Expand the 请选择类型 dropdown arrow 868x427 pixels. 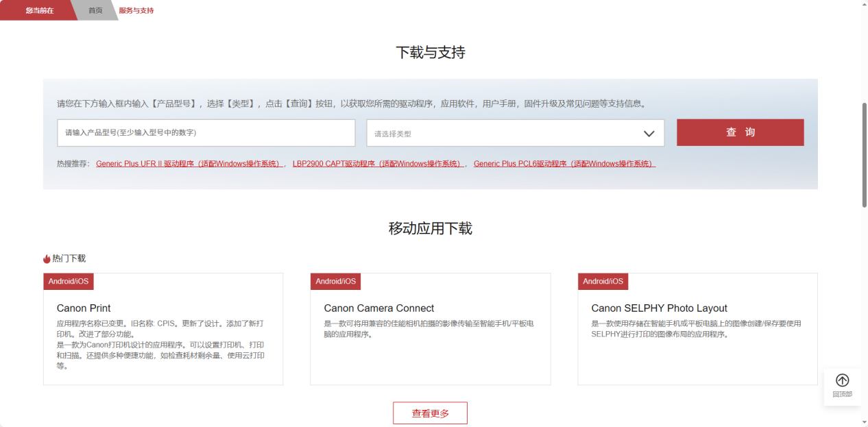(x=649, y=134)
